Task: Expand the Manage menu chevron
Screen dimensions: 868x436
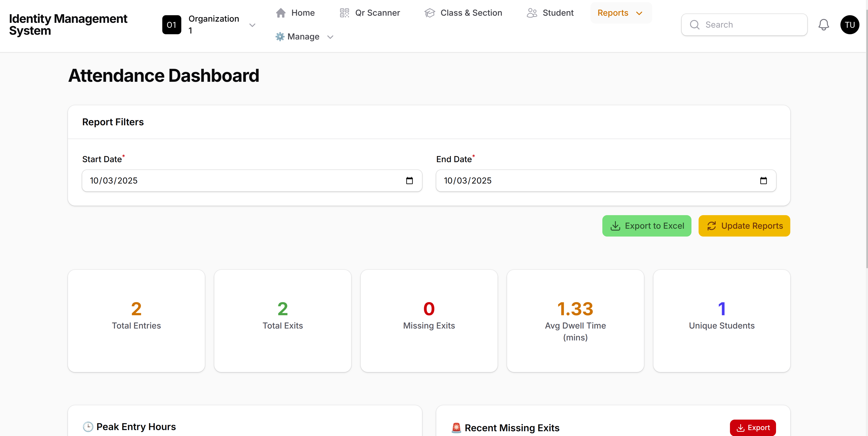Action: pos(330,37)
